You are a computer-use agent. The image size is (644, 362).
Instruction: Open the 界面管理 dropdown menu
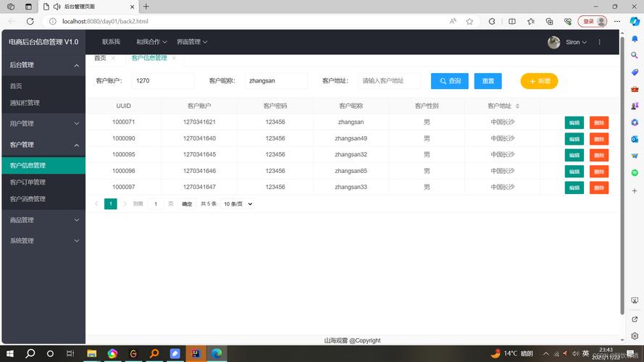[x=192, y=42]
